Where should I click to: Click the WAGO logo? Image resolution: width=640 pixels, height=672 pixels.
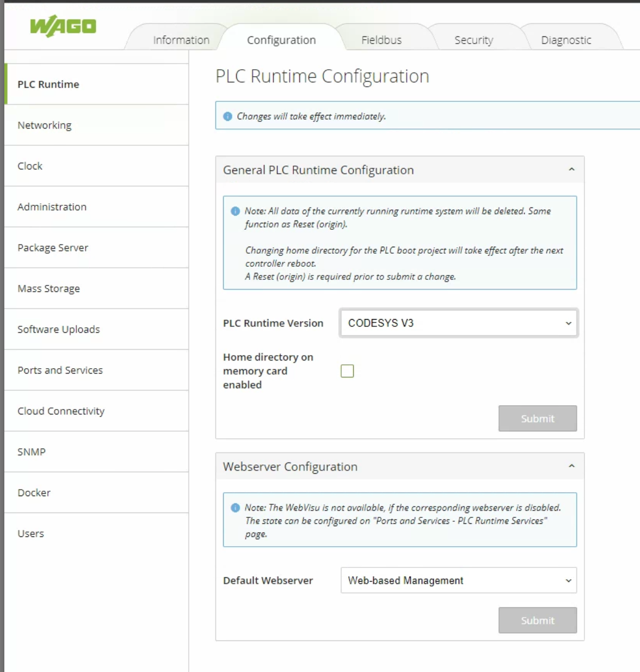click(x=63, y=26)
